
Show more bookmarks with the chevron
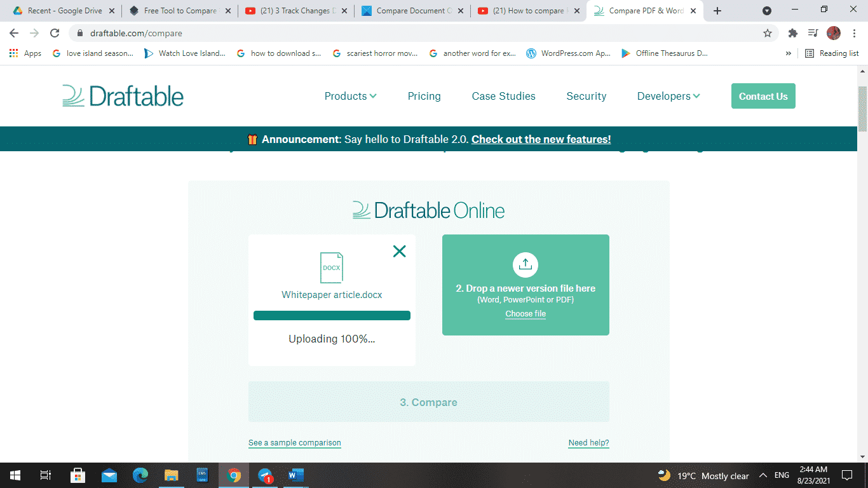point(789,53)
